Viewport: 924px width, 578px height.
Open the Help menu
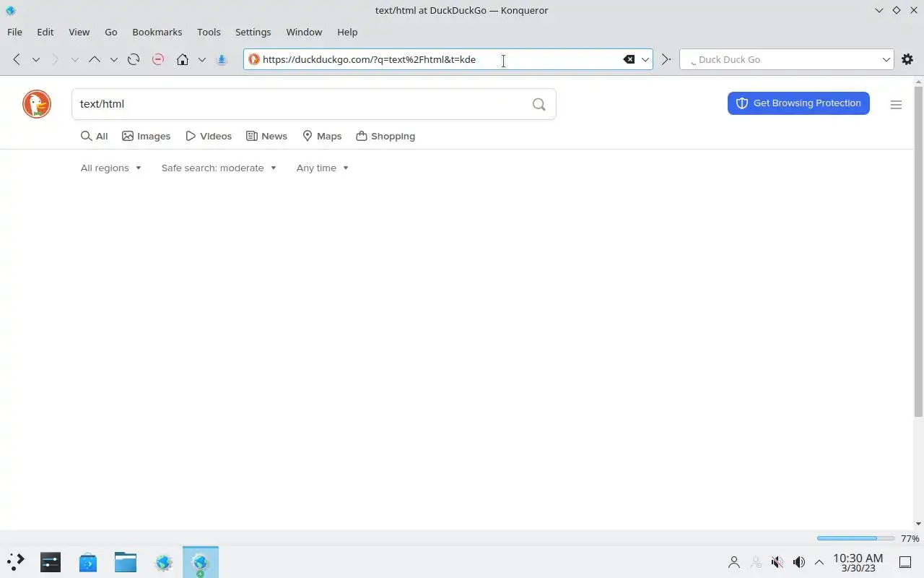347,32
